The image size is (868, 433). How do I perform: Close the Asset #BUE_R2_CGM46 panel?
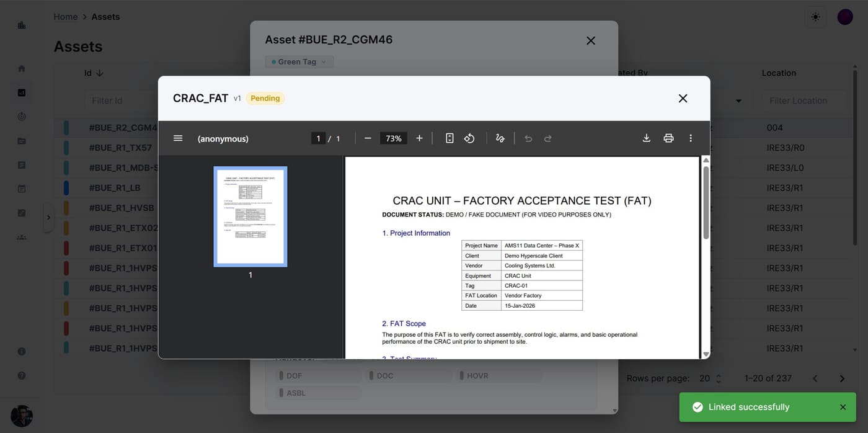click(591, 40)
